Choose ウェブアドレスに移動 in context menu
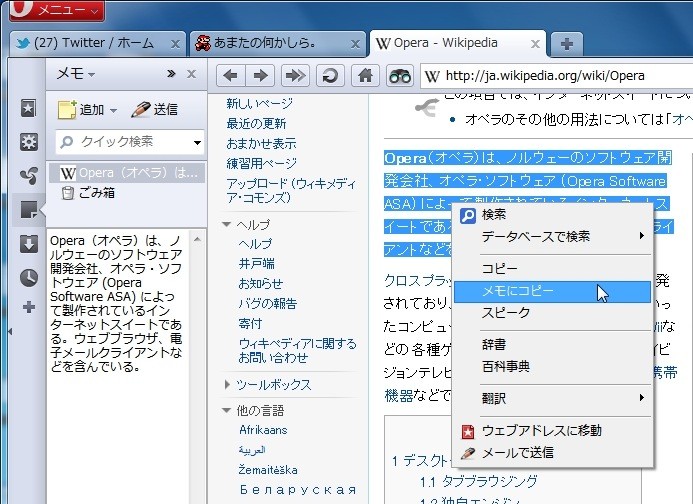 pyautogui.click(x=552, y=431)
